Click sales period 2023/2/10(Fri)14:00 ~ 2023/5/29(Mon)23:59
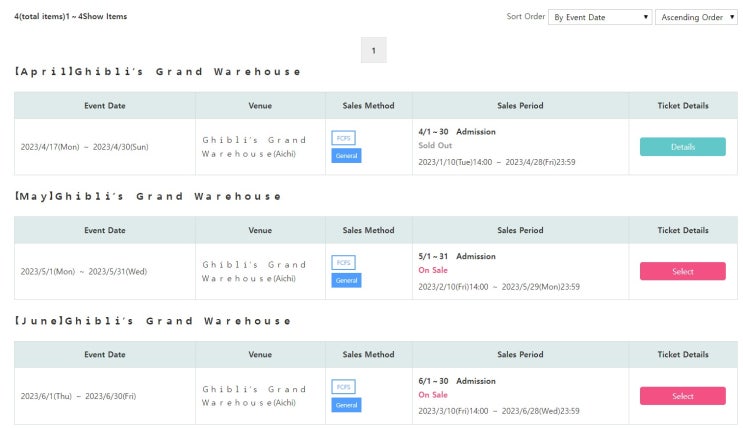This screenshot has height=428, width=743. 499,287
